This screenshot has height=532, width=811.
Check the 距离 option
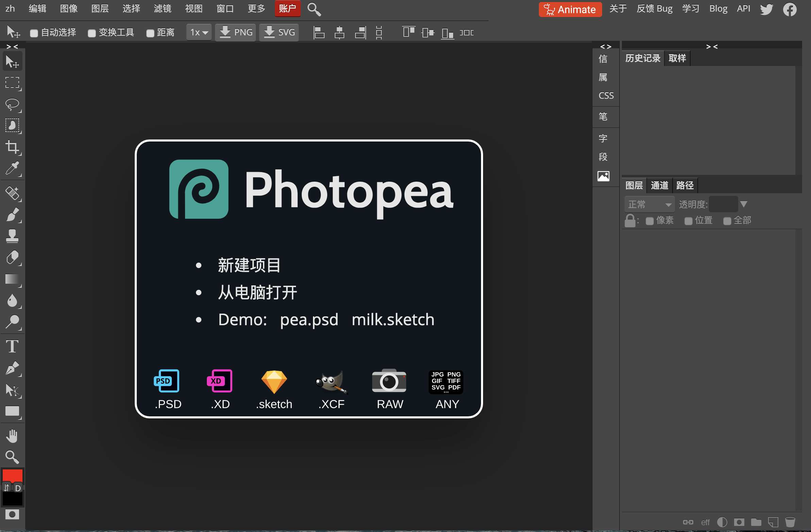(x=150, y=33)
